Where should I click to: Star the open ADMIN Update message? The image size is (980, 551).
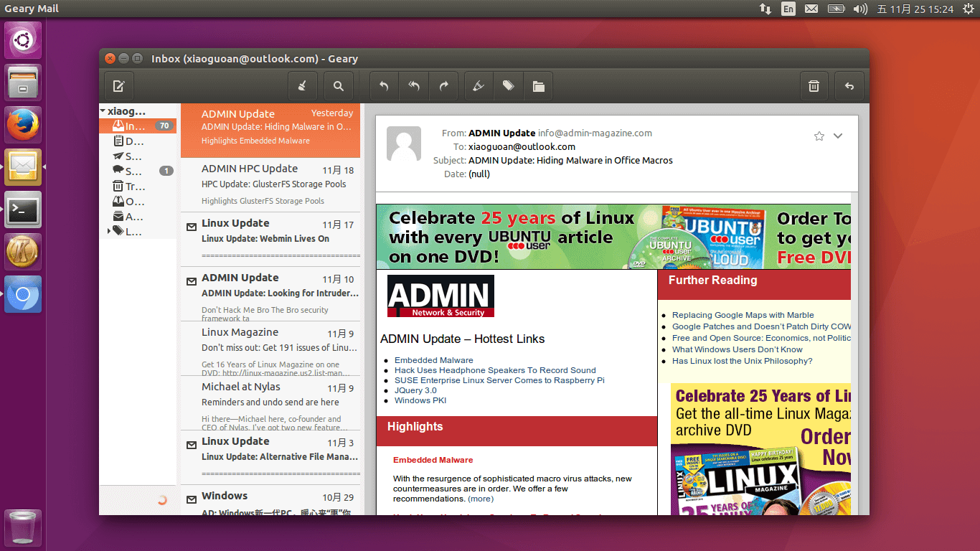[x=819, y=136]
